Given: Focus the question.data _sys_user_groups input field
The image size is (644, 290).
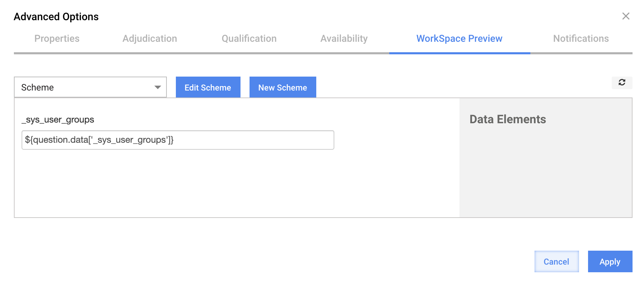Looking at the screenshot, I should [x=178, y=140].
